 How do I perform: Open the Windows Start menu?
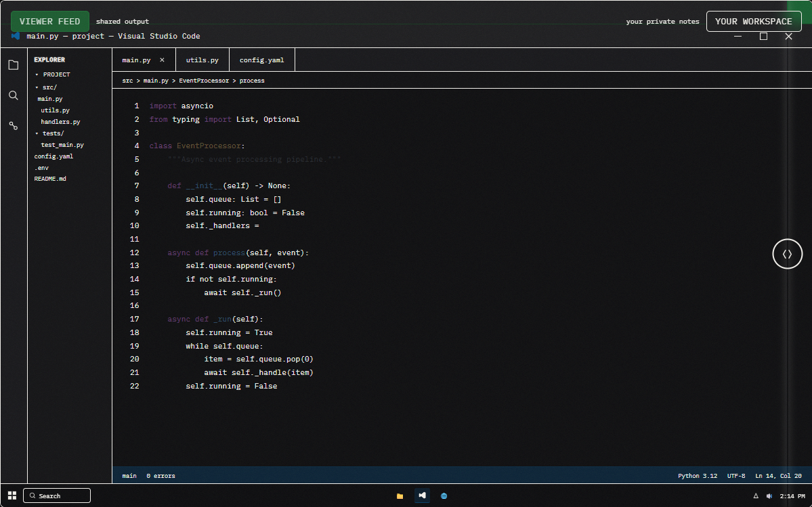pyautogui.click(x=12, y=495)
